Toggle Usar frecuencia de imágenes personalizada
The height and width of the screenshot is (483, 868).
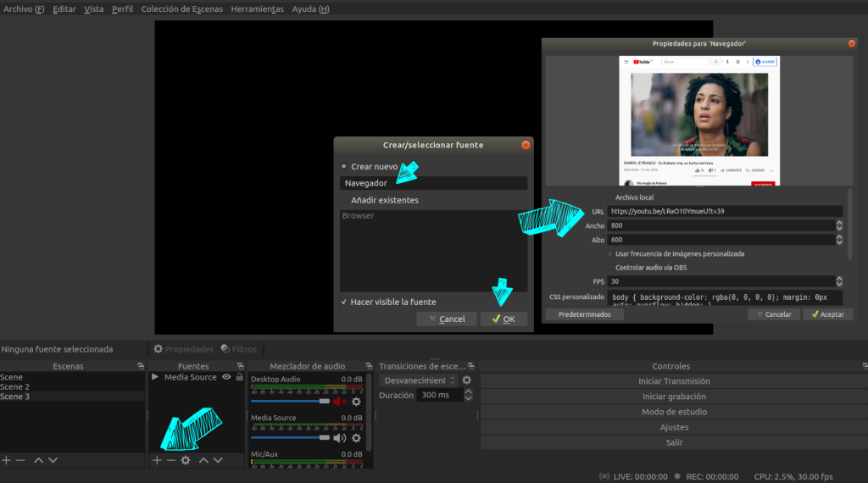point(610,253)
